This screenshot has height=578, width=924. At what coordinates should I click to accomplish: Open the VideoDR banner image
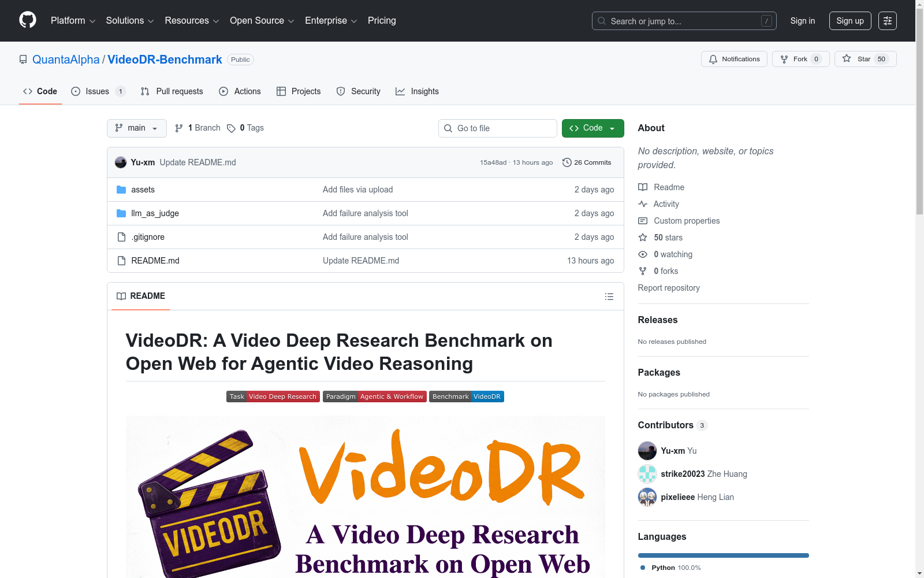(366, 497)
